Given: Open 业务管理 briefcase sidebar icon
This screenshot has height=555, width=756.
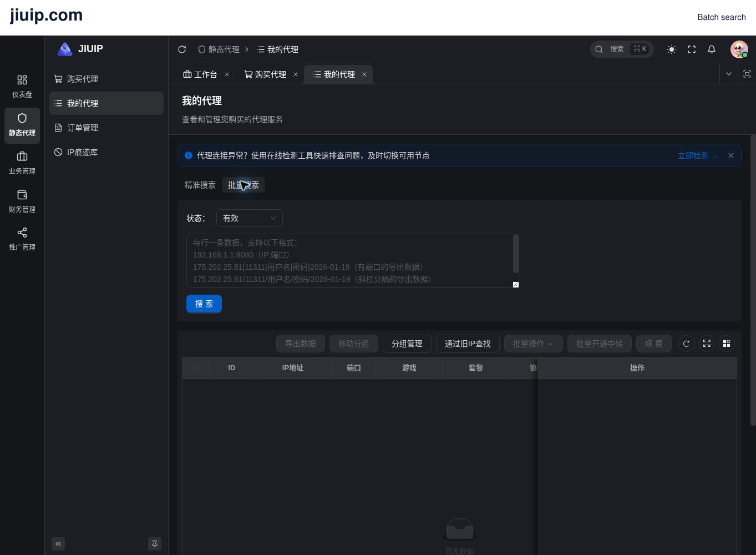Looking at the screenshot, I should point(22,163).
